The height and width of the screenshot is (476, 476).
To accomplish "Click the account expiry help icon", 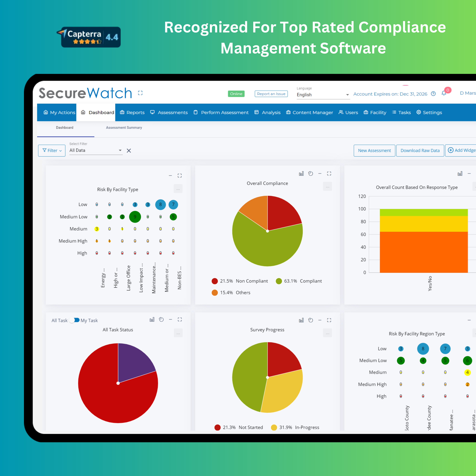I will (433, 94).
